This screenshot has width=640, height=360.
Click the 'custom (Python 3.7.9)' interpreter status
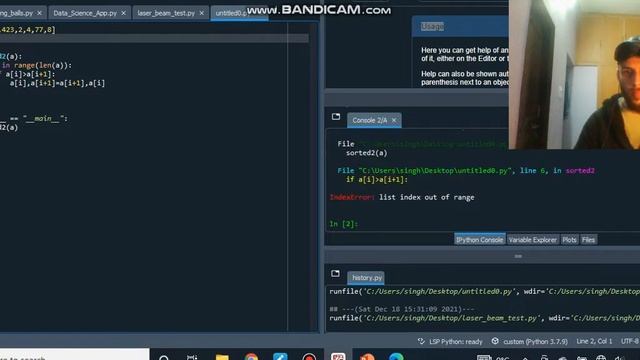pyautogui.click(x=536, y=341)
